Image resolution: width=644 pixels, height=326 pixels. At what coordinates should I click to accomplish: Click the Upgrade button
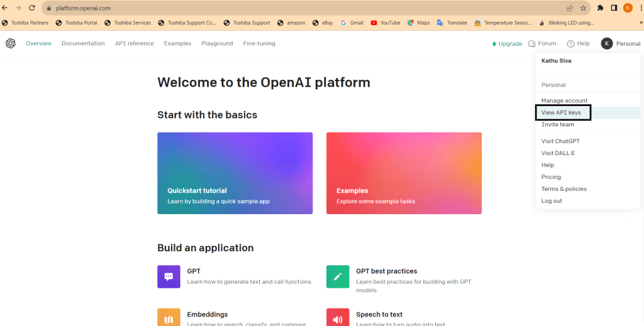coord(507,43)
